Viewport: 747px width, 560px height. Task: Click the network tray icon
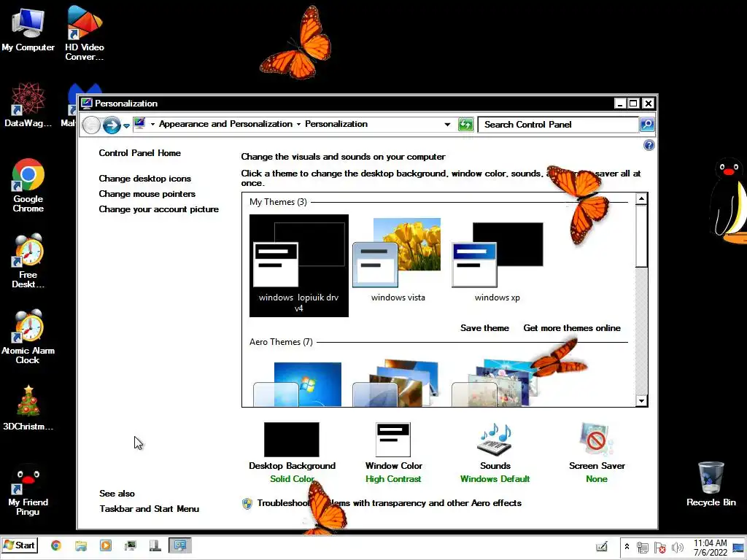coord(643,548)
